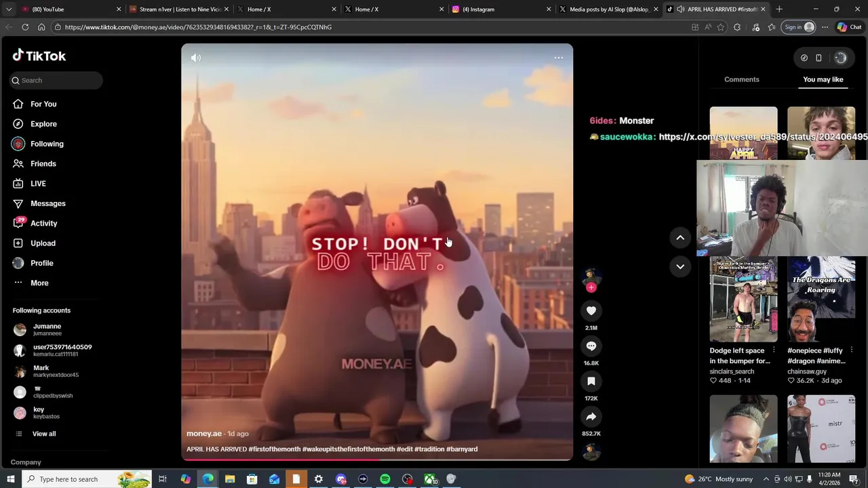Click the #firstofthemonth hashtag
Image resolution: width=868 pixels, height=488 pixels.
(x=274, y=449)
